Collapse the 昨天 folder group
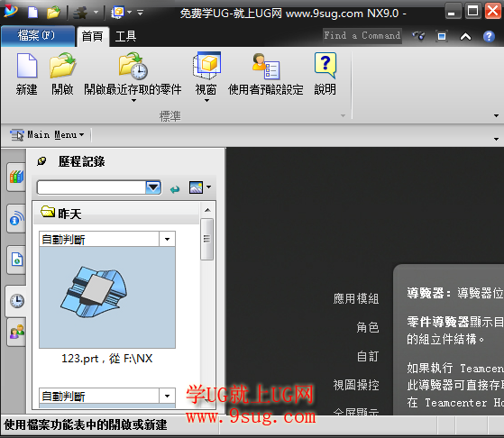This screenshot has height=438, width=504. (116, 214)
